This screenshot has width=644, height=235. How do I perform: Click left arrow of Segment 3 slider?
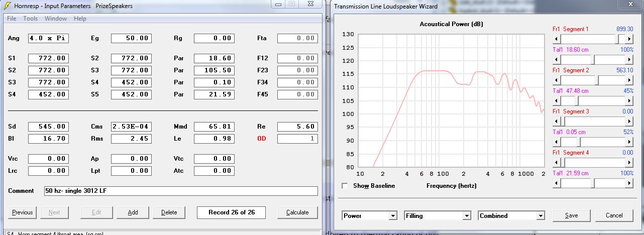556,121
